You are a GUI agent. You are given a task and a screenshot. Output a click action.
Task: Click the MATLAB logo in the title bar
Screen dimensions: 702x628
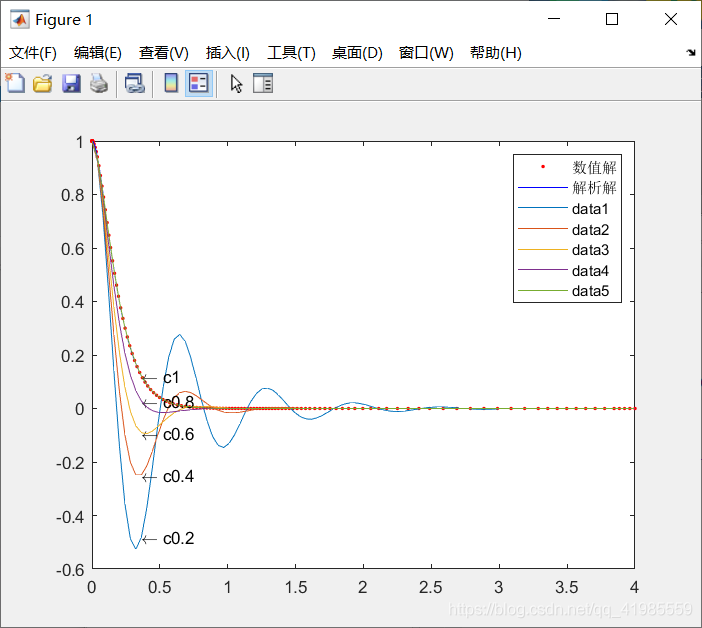20,19
